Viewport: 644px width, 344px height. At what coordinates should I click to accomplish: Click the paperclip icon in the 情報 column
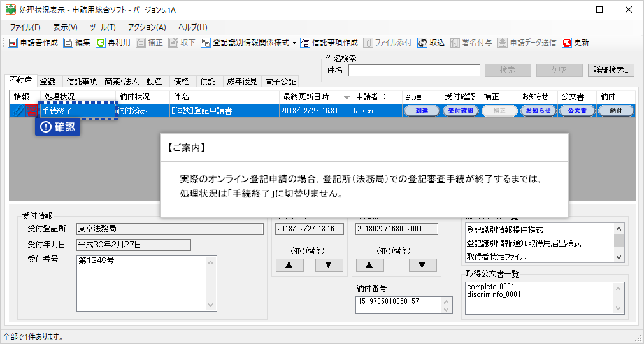coord(18,111)
